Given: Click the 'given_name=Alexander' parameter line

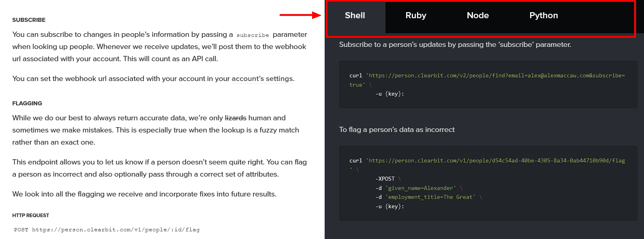Looking at the screenshot, I should click(421, 188).
